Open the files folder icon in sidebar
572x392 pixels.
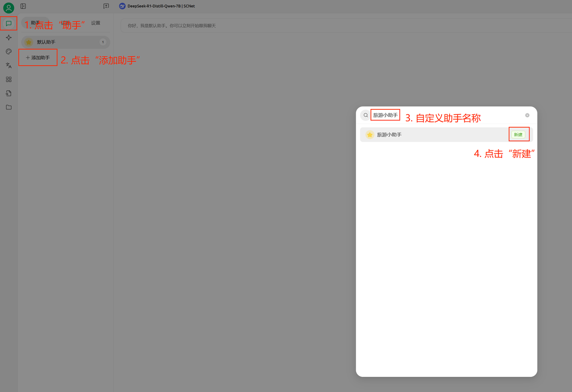(x=8, y=107)
